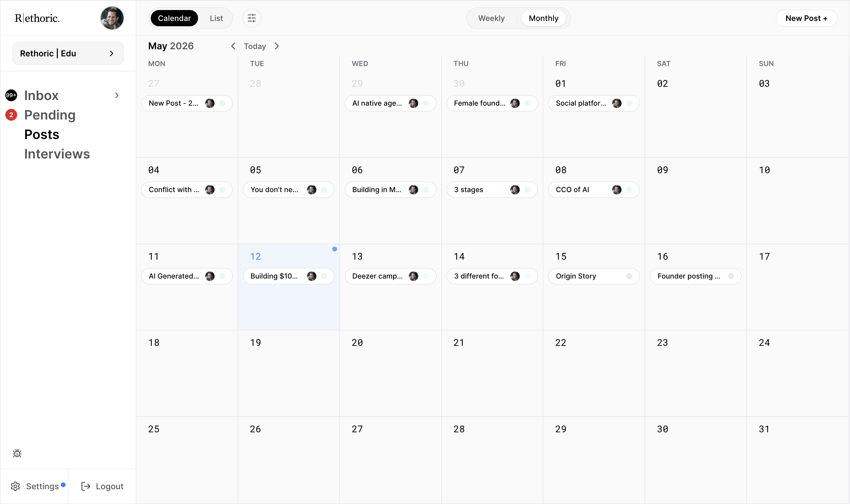Open Inbox in the sidebar
This screenshot has height=504, width=850.
tap(41, 95)
